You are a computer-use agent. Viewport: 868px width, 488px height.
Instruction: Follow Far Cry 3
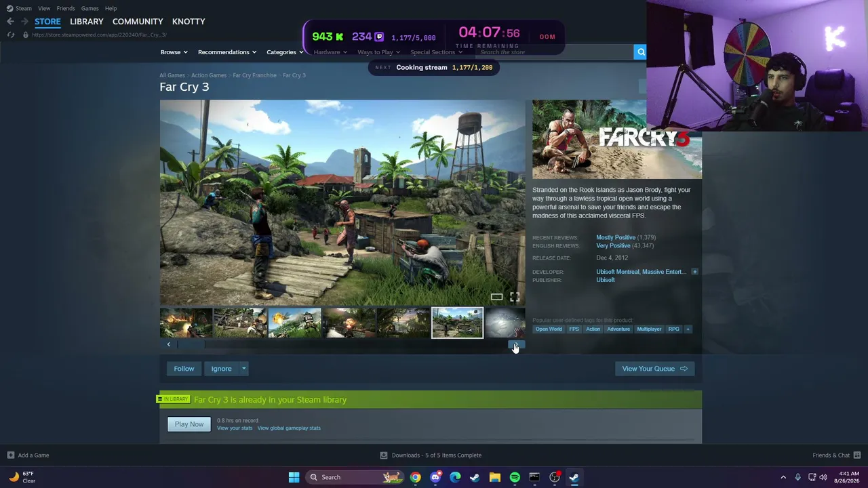(x=184, y=369)
